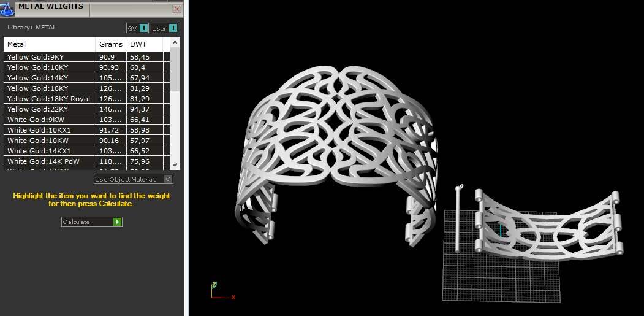Select the Yellow Gold:10KY row
Image resolution: width=644 pixels, height=316 pixels.
click(86, 67)
